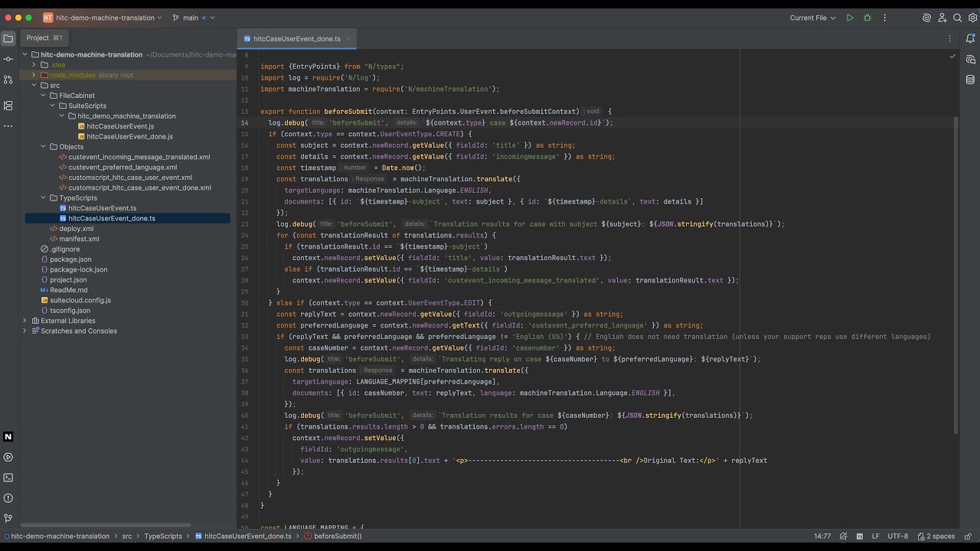980x551 pixels.
Task: Click the green inspections checkmark in editor
Action: 952,56
